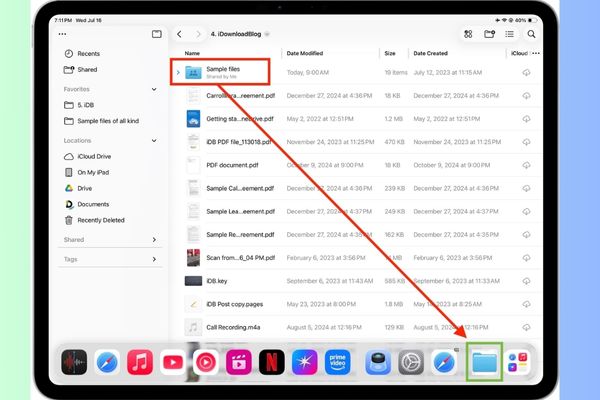The image size is (600, 400).
Task: Open the Files app in the Dock
Action: (x=485, y=362)
